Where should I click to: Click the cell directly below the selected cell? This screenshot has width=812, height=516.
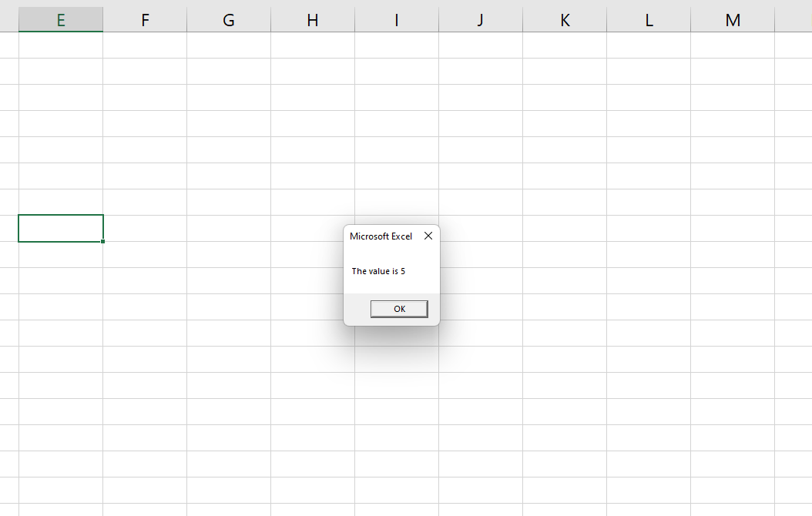pyautogui.click(x=60, y=254)
